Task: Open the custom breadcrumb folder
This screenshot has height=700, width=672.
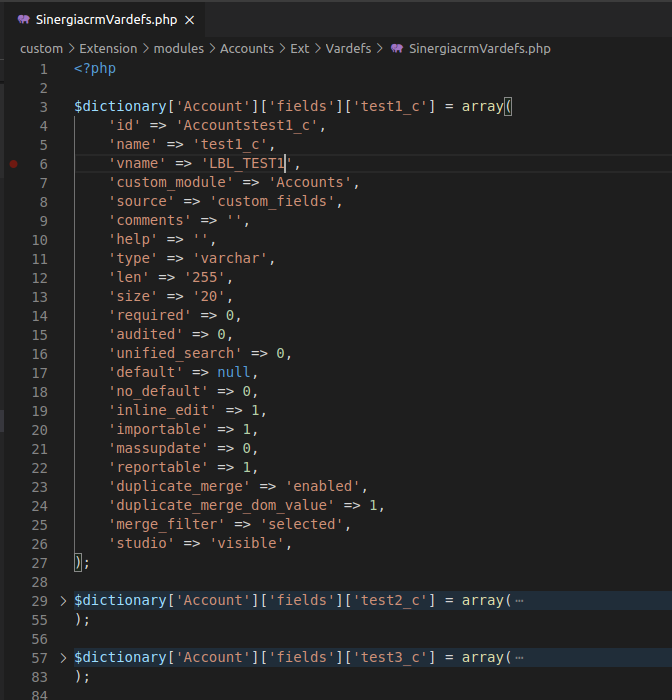Action: point(42,49)
